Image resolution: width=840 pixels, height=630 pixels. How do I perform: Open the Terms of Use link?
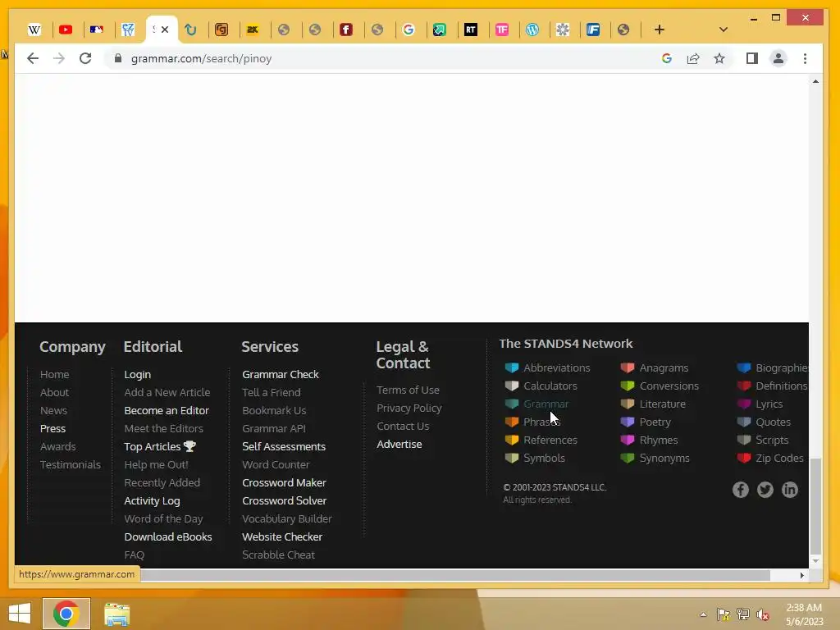[x=408, y=390]
